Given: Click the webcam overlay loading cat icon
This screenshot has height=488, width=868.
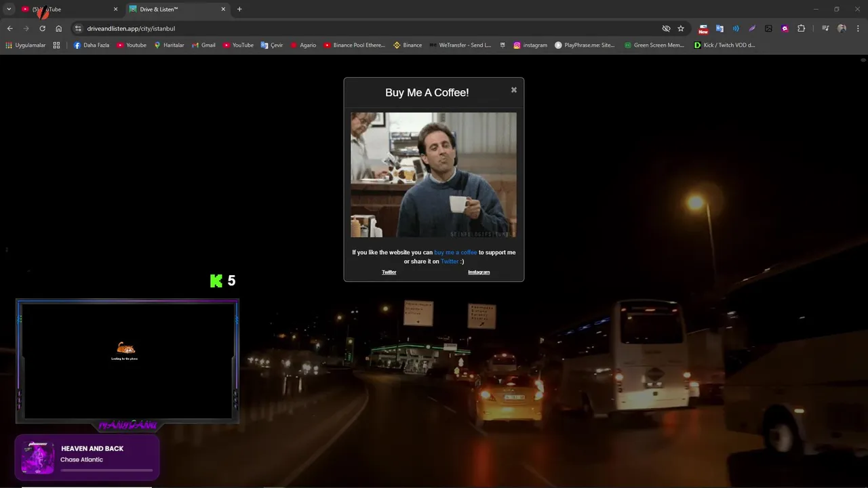Looking at the screenshot, I should tap(125, 348).
